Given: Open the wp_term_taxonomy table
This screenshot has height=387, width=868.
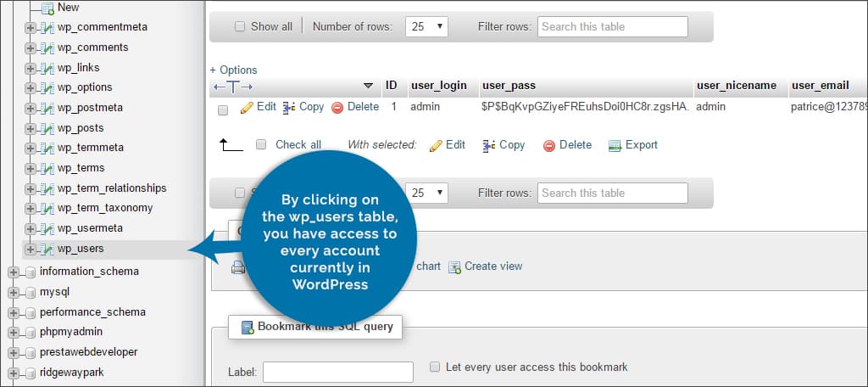Looking at the screenshot, I should (x=104, y=208).
